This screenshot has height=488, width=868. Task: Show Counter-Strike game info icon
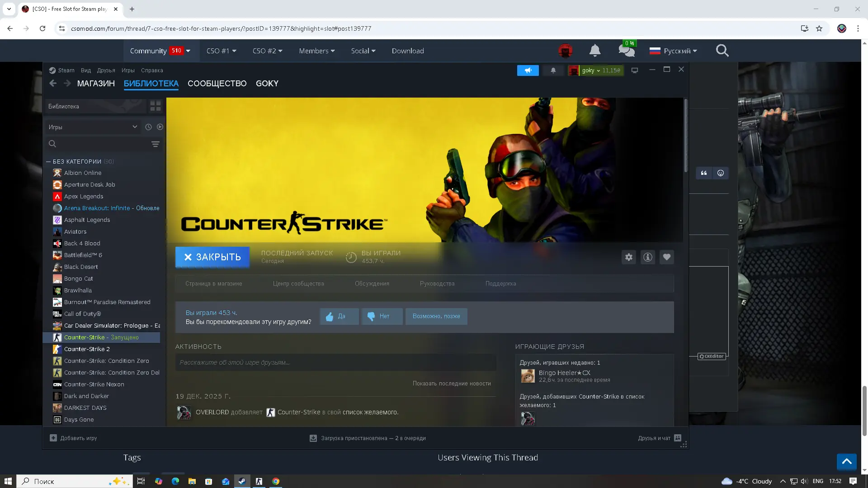(x=648, y=257)
